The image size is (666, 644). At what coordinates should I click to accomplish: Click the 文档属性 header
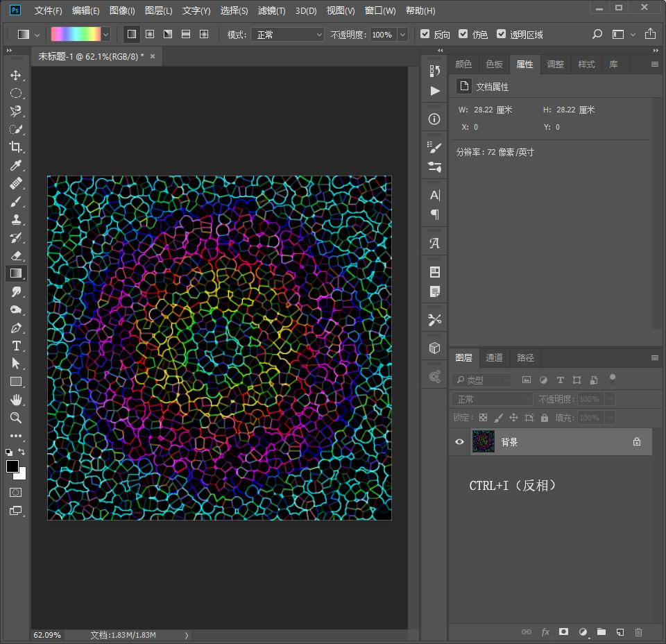click(492, 87)
